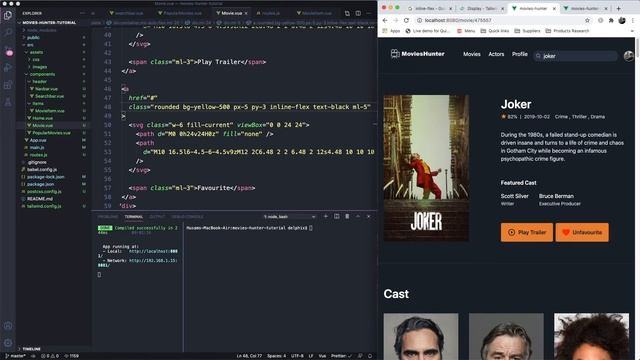This screenshot has width=640, height=360.
Task: Switch to the inline-flex Chrome tab
Action: coord(429,8)
